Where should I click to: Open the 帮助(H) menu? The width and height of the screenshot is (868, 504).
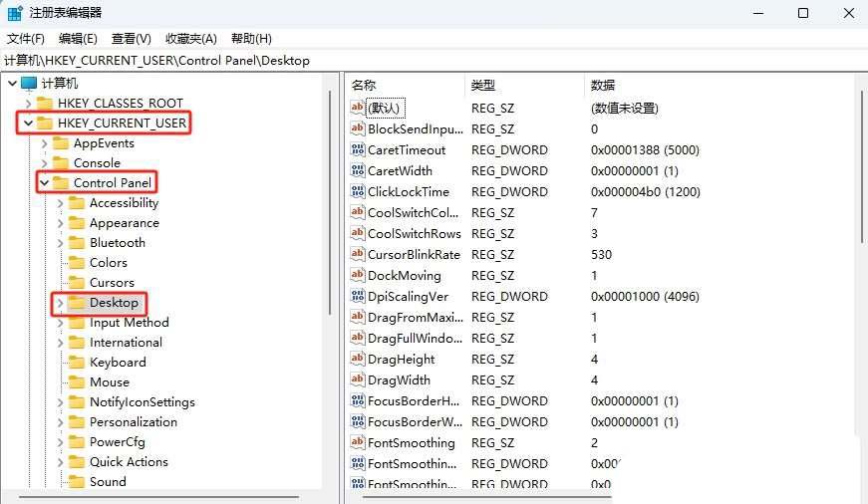click(251, 39)
